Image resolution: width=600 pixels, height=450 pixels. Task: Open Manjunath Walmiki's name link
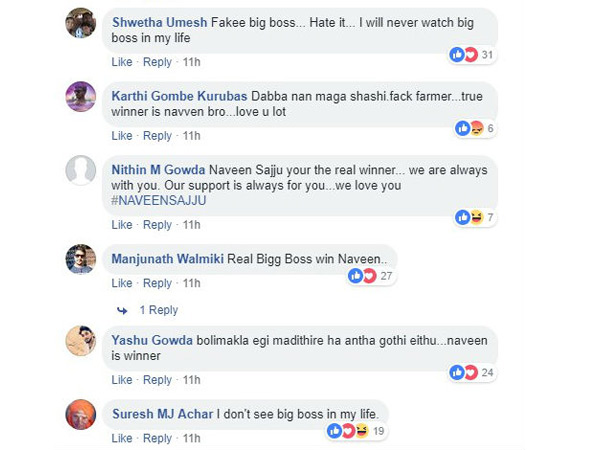click(x=167, y=260)
